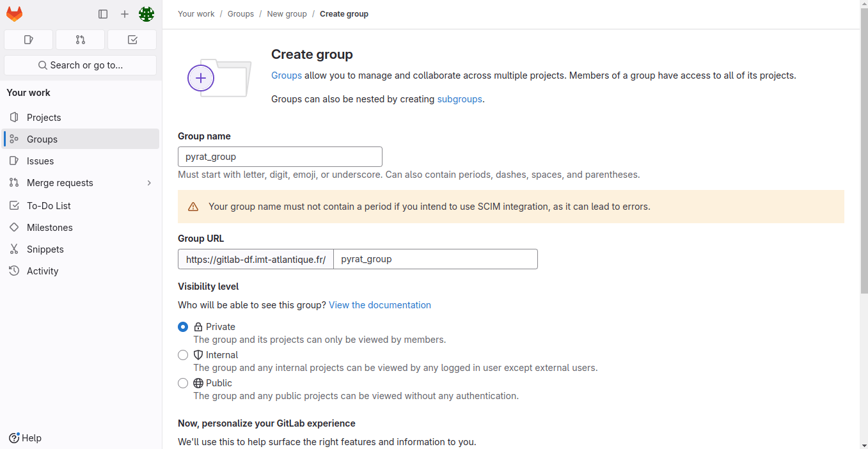
Task: Open the to-do list shortcut icon
Action: 132,40
